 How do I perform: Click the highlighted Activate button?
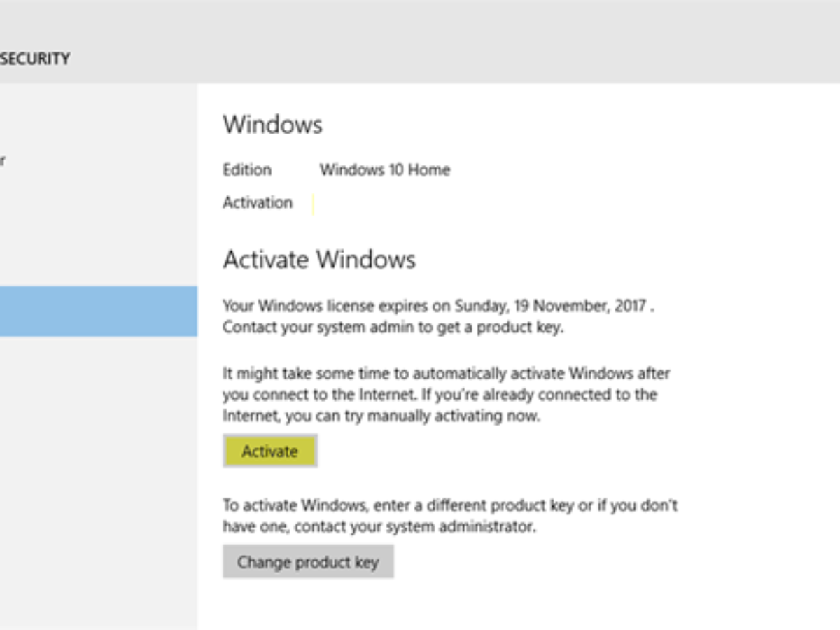click(270, 451)
